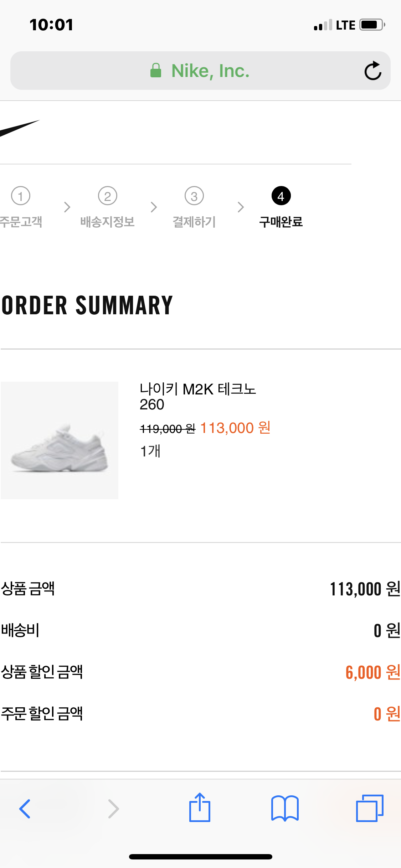
Task: Reload the page with refresh icon
Action: 373,71
